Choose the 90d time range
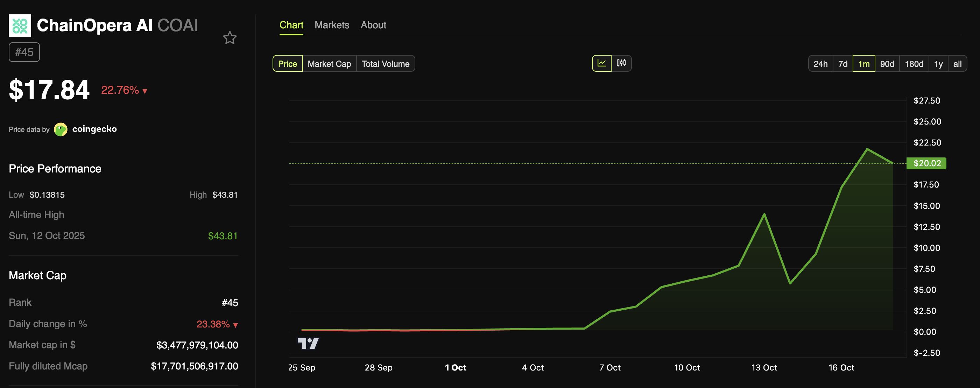The width and height of the screenshot is (980, 388). pyautogui.click(x=887, y=64)
